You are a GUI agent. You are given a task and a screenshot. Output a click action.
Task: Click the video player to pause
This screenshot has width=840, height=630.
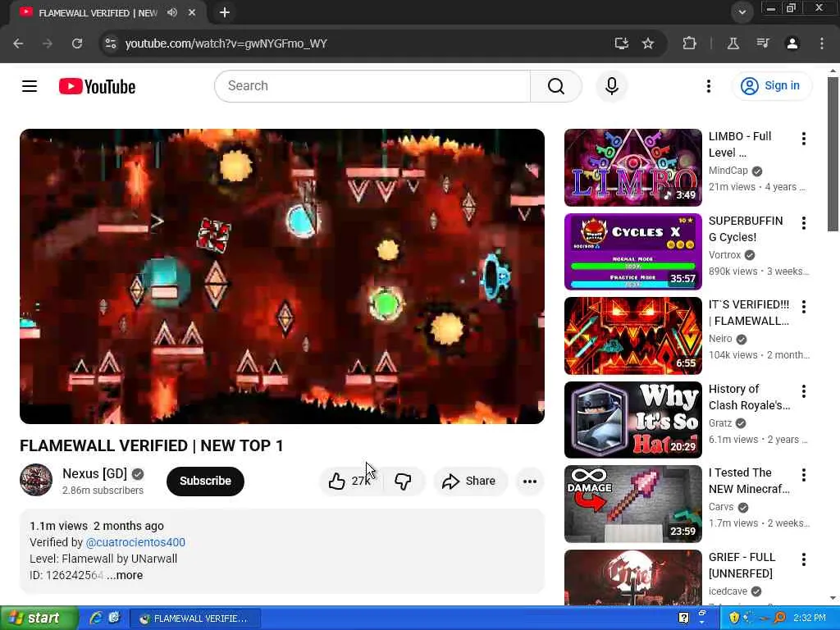pos(282,276)
